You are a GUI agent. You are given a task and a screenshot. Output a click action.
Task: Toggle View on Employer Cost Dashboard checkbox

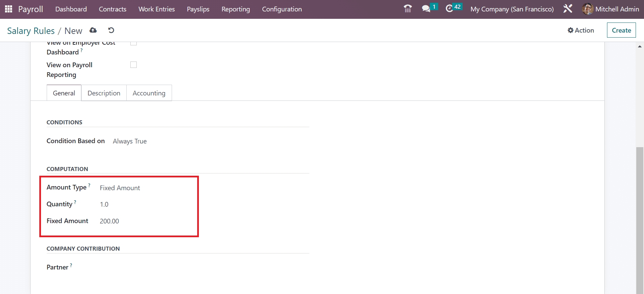(133, 43)
